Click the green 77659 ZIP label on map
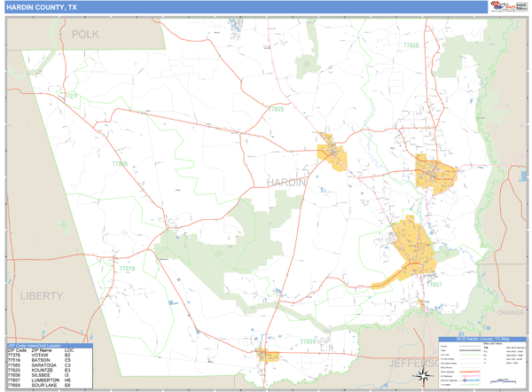This screenshot has width=532, height=392. click(308, 341)
